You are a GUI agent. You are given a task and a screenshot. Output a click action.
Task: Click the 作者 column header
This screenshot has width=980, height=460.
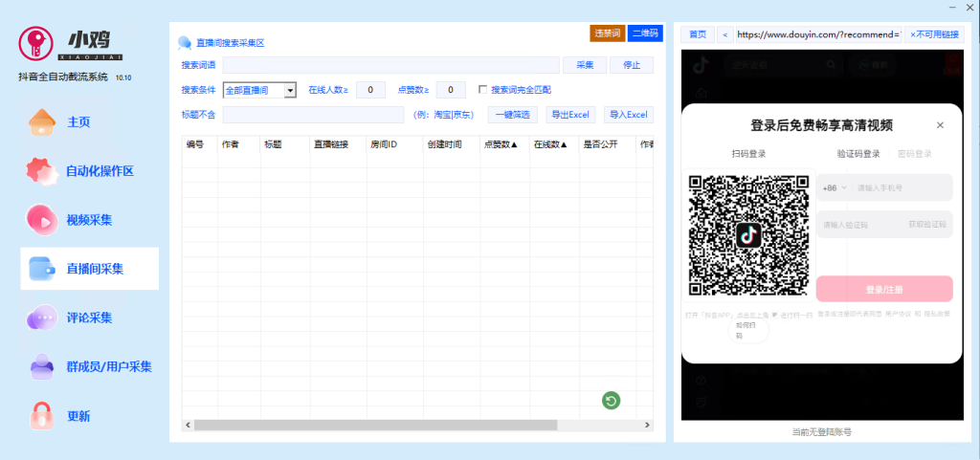pyautogui.click(x=238, y=144)
